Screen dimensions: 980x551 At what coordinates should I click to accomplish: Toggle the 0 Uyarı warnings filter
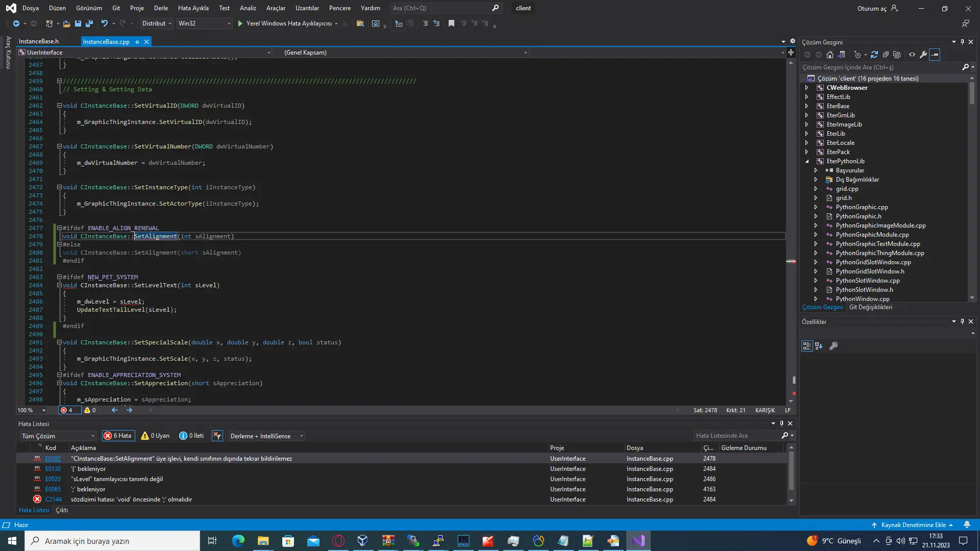[x=156, y=436]
